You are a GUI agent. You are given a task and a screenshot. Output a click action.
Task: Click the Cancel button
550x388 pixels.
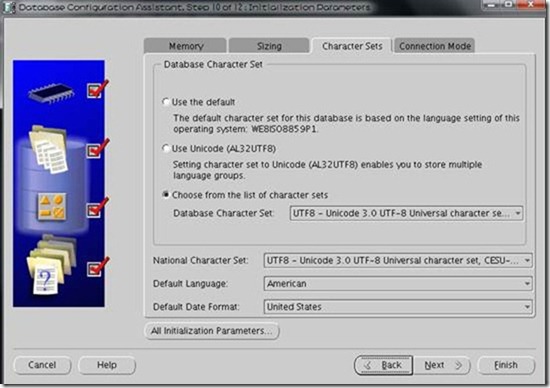click(x=42, y=365)
